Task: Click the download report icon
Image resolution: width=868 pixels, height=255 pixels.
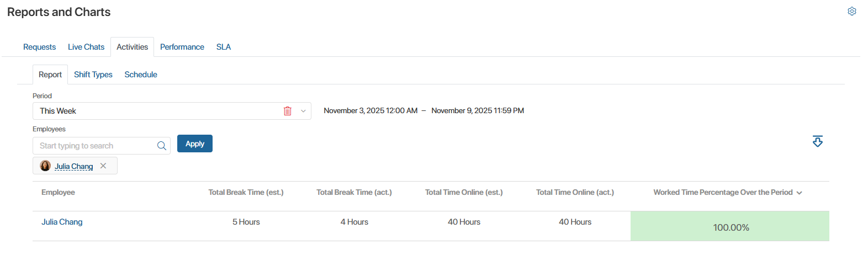Action: (x=817, y=141)
